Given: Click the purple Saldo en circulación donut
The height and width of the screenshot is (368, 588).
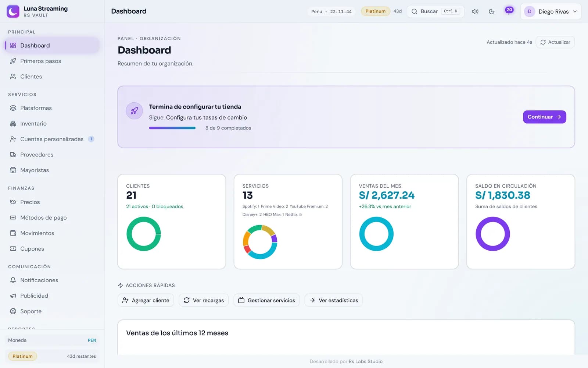Looking at the screenshot, I should [493, 234].
